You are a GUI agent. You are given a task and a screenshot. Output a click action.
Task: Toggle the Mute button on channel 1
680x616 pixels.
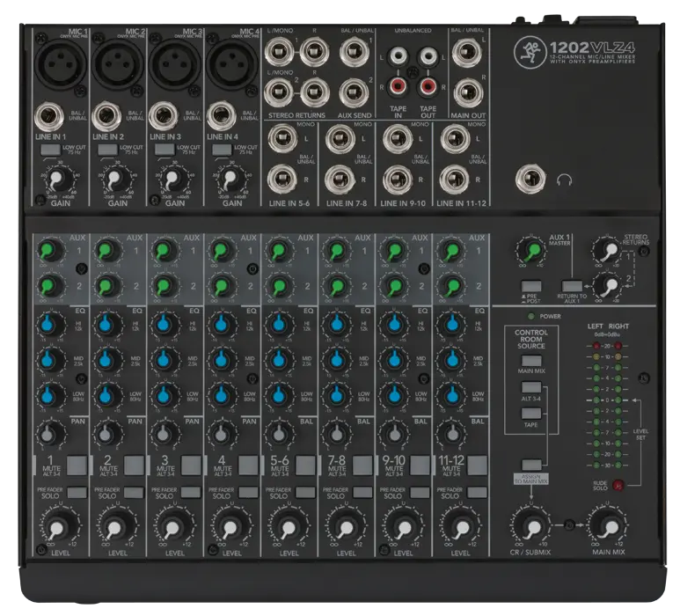click(x=77, y=464)
